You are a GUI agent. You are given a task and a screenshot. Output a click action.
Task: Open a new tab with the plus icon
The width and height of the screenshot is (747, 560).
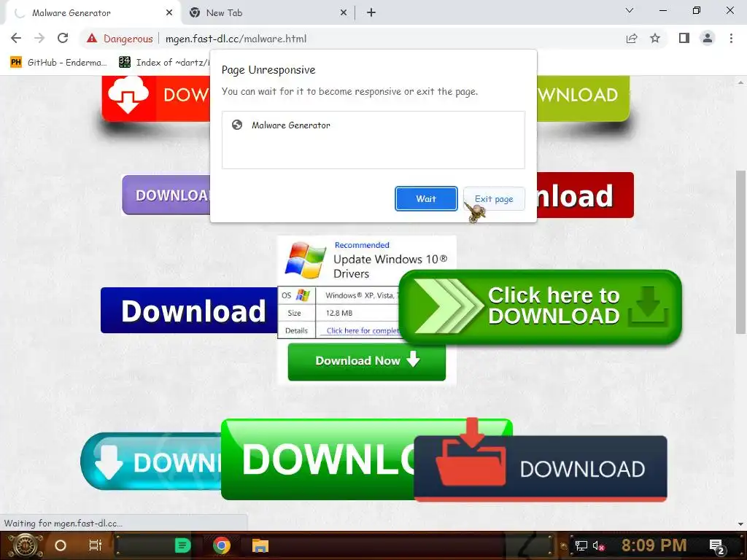point(371,13)
